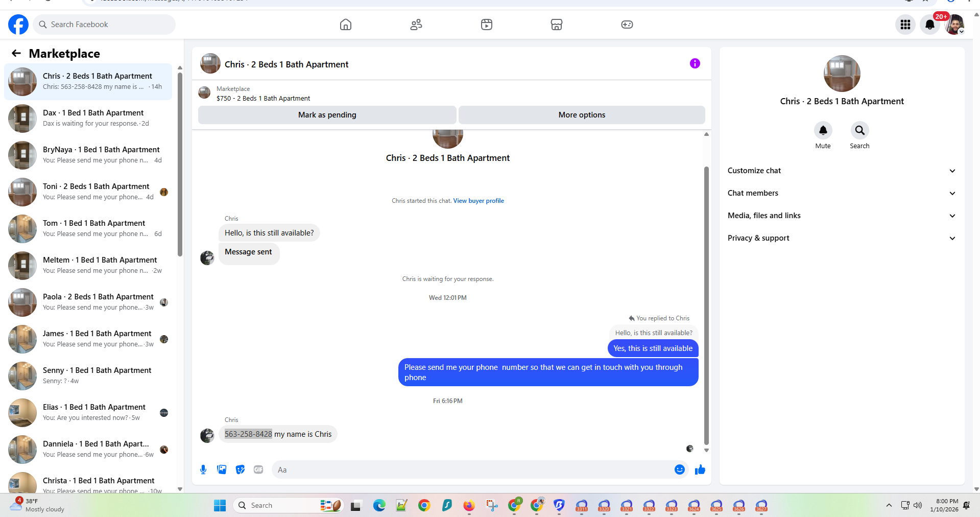The image size is (980, 517).
Task: Open the Facebook menu grid icon
Action: [905, 25]
